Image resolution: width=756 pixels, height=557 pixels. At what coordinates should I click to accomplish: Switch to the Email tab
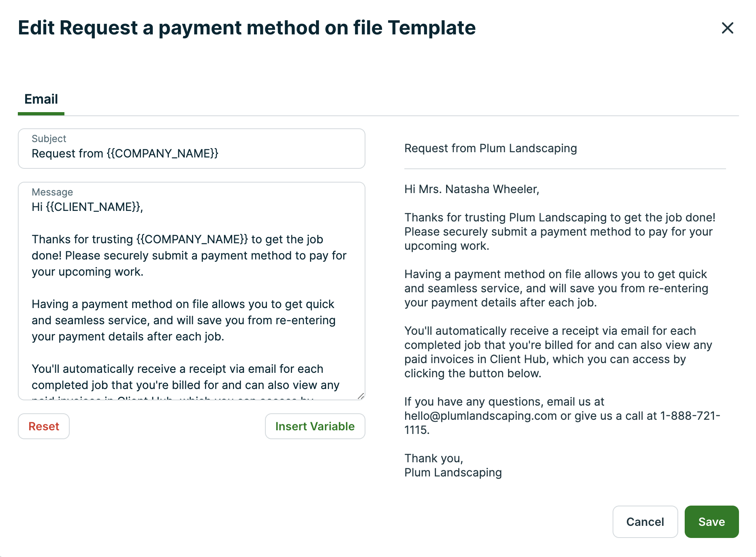pyautogui.click(x=41, y=99)
